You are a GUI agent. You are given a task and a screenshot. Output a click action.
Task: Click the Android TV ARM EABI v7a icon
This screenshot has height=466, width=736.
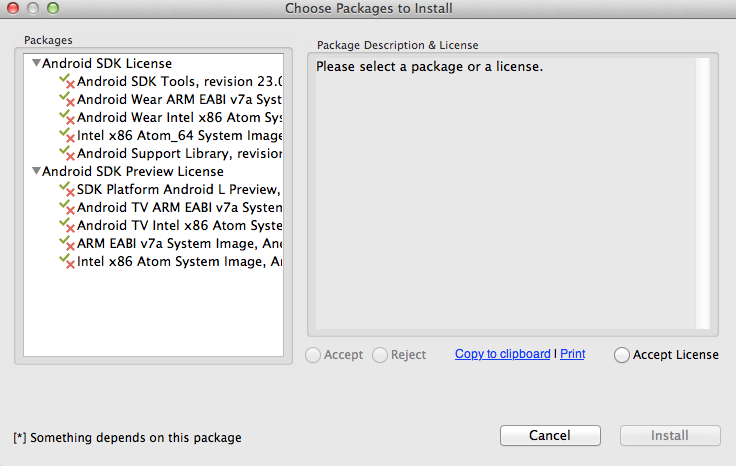point(68,208)
